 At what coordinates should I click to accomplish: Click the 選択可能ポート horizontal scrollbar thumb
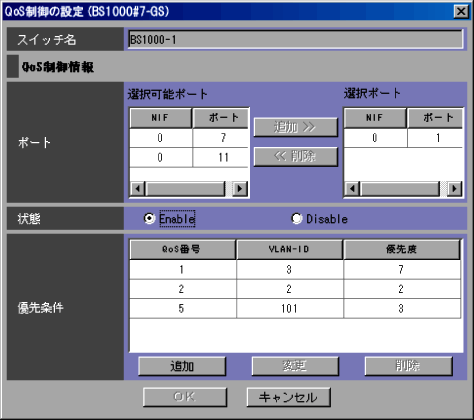pyautogui.click(x=185, y=189)
